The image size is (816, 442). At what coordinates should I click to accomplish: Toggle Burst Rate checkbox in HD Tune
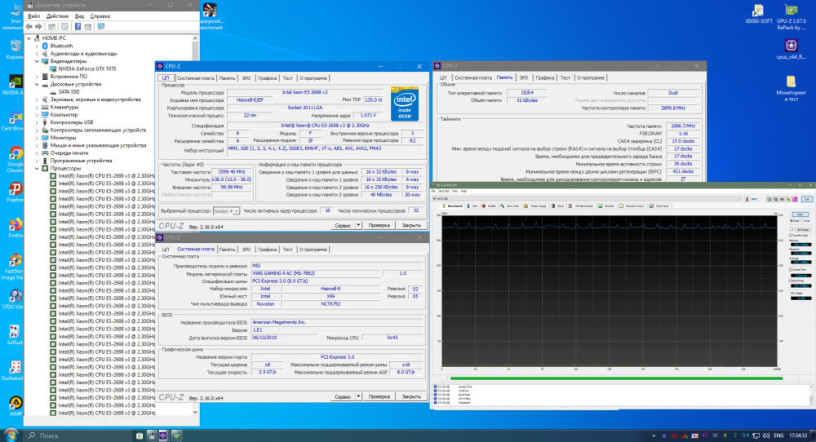point(792,281)
